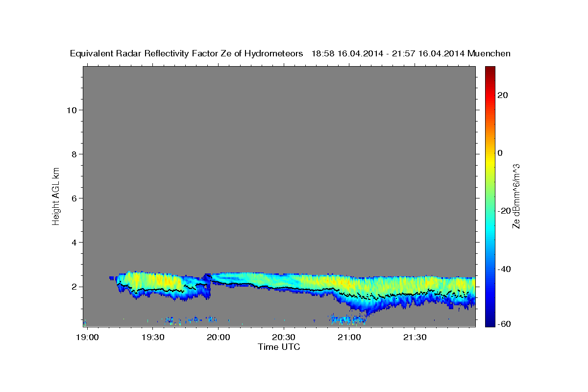Click the height tick label 6
588x392 pixels.
click(73, 198)
